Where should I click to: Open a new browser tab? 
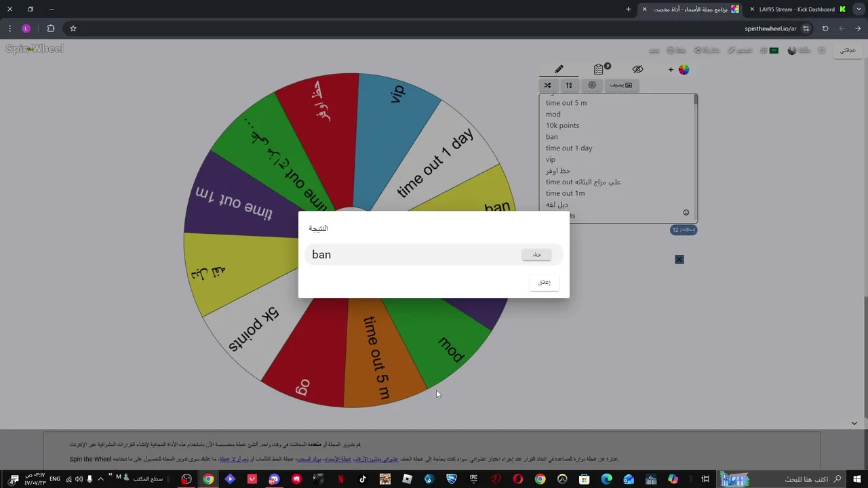click(x=628, y=9)
